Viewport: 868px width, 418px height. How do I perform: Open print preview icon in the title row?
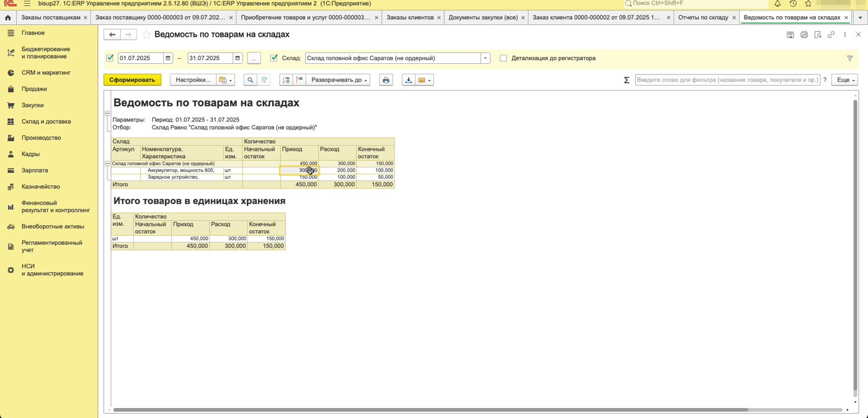tap(818, 35)
